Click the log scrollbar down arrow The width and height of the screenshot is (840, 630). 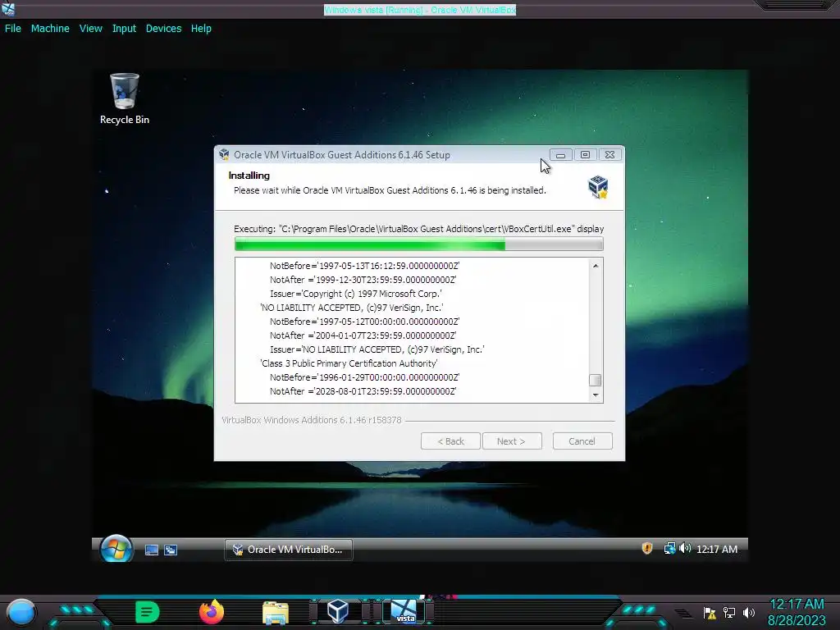tap(596, 395)
